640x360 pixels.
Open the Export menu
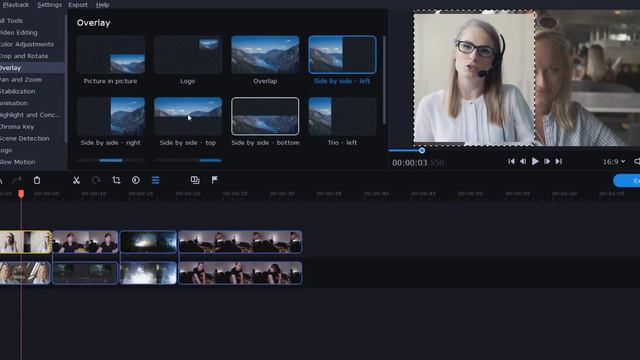coord(78,4)
